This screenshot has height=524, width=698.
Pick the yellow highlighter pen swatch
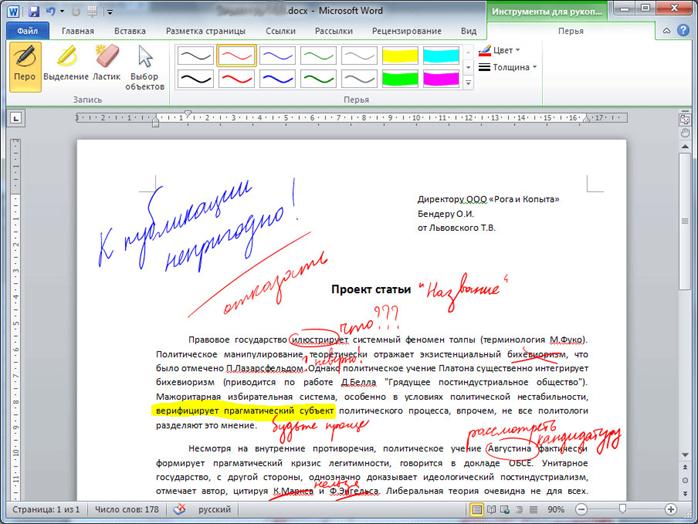click(x=400, y=56)
